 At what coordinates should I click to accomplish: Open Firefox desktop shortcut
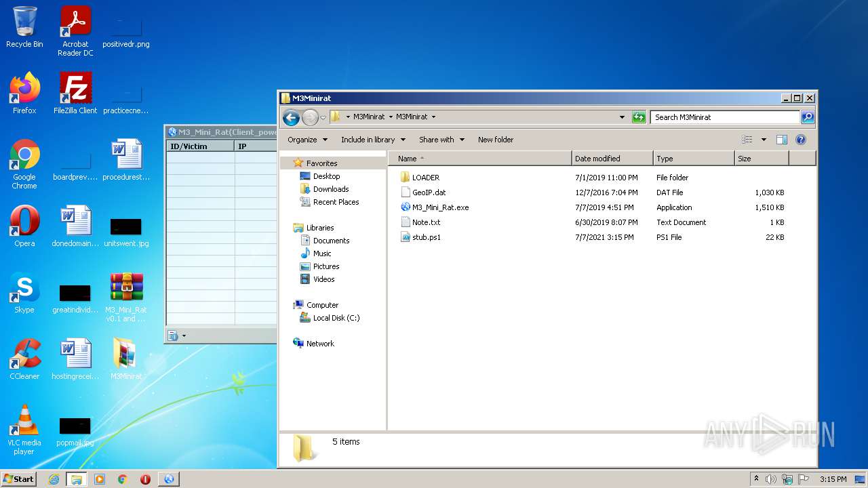[x=24, y=93]
